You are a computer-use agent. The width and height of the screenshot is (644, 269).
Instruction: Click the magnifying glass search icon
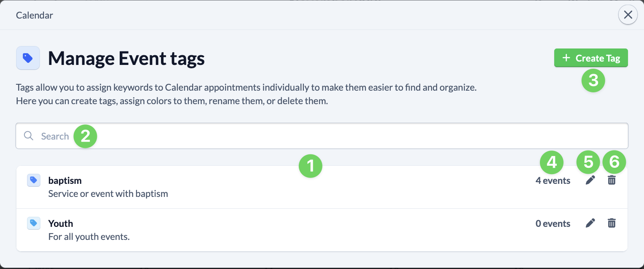(x=28, y=136)
